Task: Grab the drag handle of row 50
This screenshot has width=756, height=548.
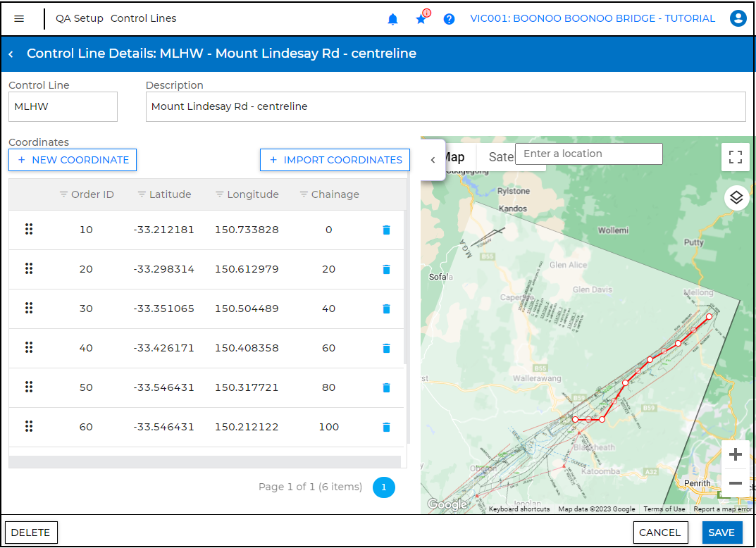Action: [29, 387]
